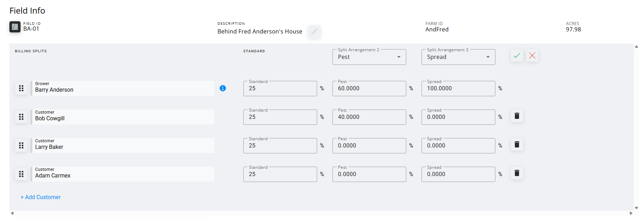Edit the field description with pencil icon
This screenshot has height=220, width=644.
[x=314, y=32]
